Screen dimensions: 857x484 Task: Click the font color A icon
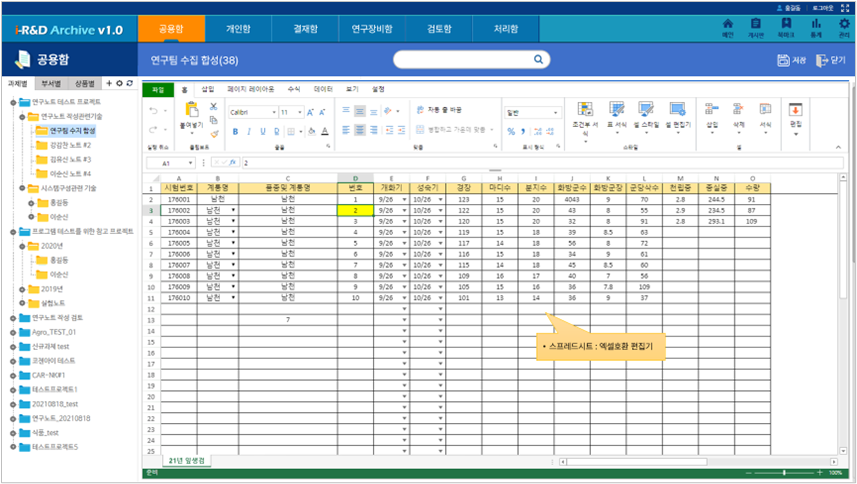(325, 131)
